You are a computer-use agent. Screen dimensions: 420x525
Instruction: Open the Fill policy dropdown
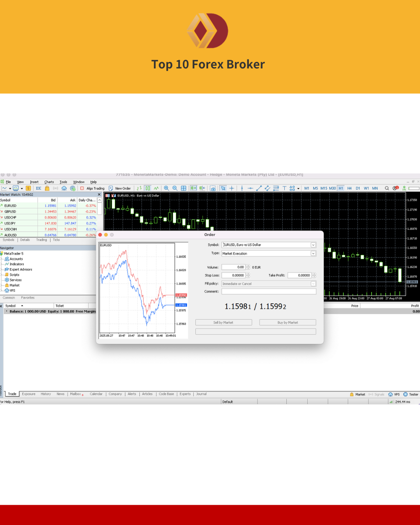(313, 284)
